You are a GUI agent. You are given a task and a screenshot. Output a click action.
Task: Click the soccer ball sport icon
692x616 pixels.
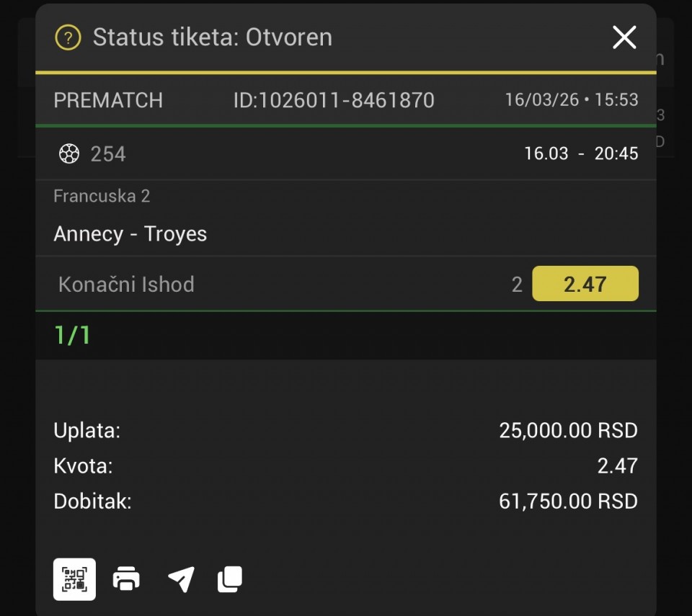[68, 153]
